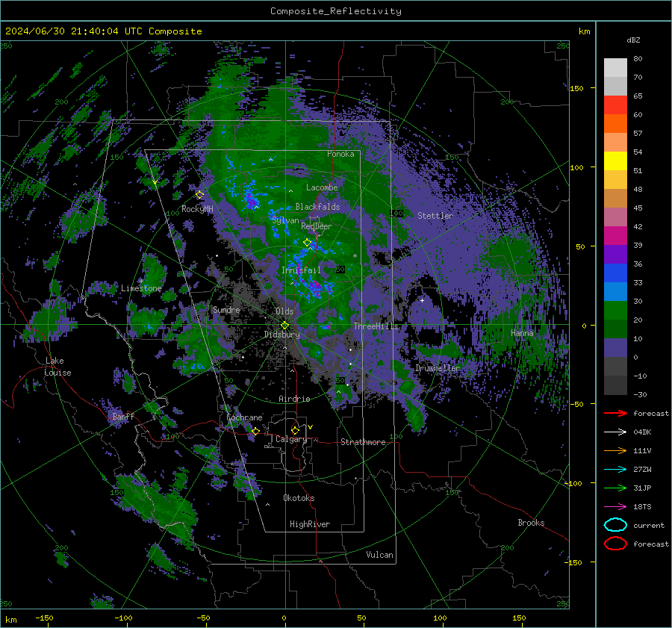The image size is (672, 628).
Task: Select the slate 0-10 dBZ color swatch
Action: pyautogui.click(x=615, y=348)
